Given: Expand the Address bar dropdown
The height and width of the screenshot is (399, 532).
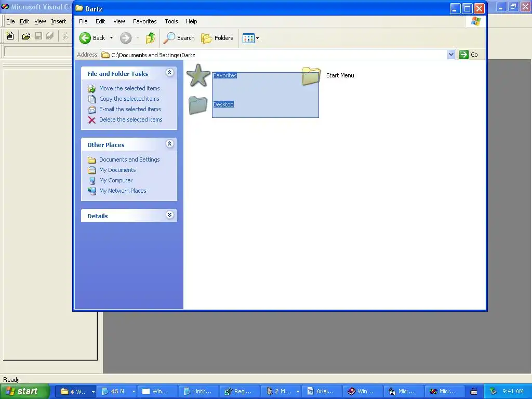Looking at the screenshot, I should tap(451, 55).
